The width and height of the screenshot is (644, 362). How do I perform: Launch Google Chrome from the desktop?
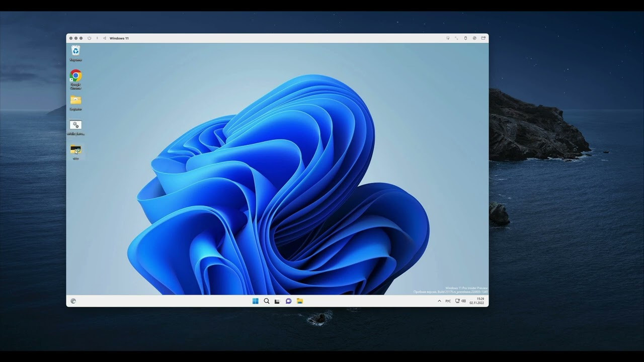tap(75, 76)
